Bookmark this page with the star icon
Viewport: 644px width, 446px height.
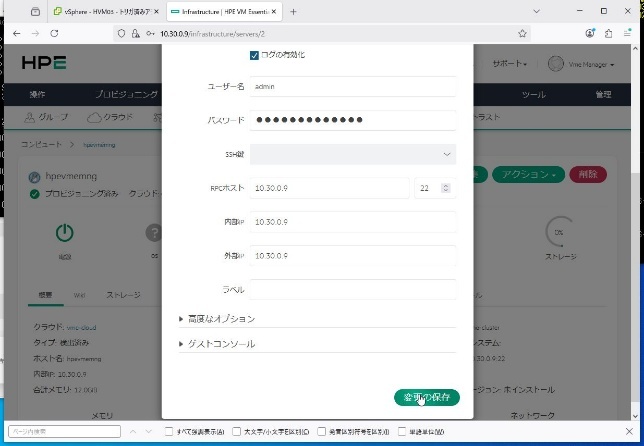(x=522, y=33)
